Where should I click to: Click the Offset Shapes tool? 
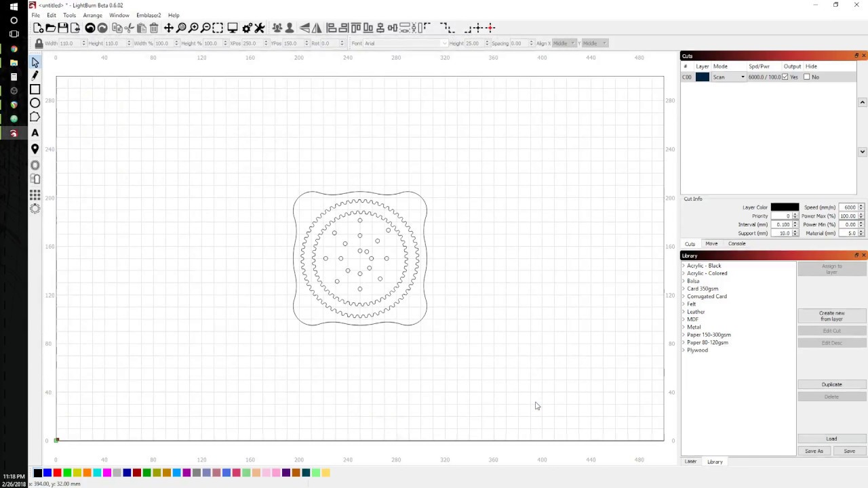pos(35,165)
